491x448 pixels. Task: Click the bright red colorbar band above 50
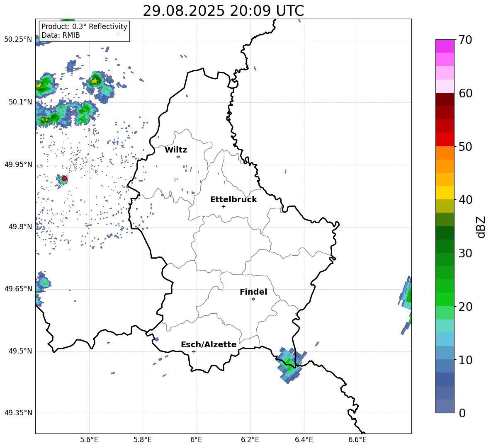(x=445, y=140)
